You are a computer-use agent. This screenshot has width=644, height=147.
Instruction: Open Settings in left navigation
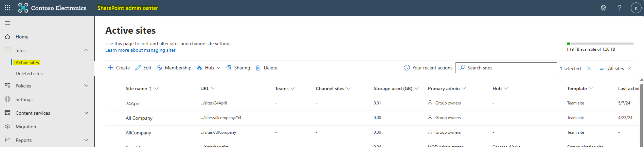tap(24, 99)
